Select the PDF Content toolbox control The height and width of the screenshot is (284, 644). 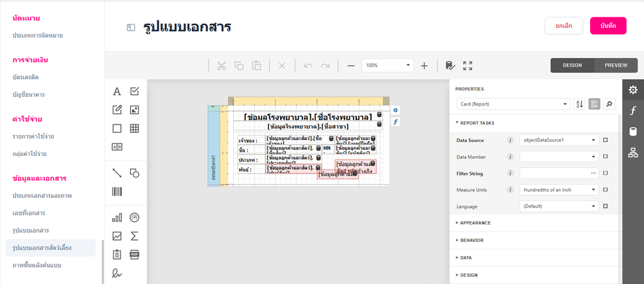(134, 255)
